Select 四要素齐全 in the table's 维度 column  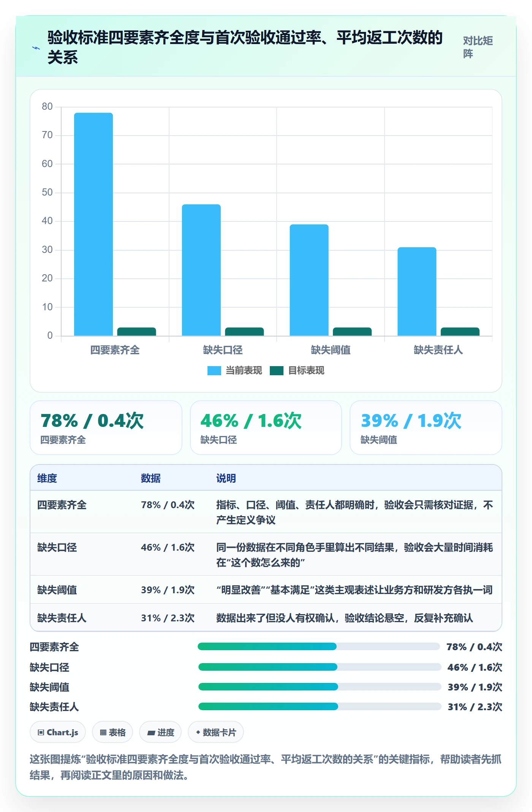pos(62,505)
